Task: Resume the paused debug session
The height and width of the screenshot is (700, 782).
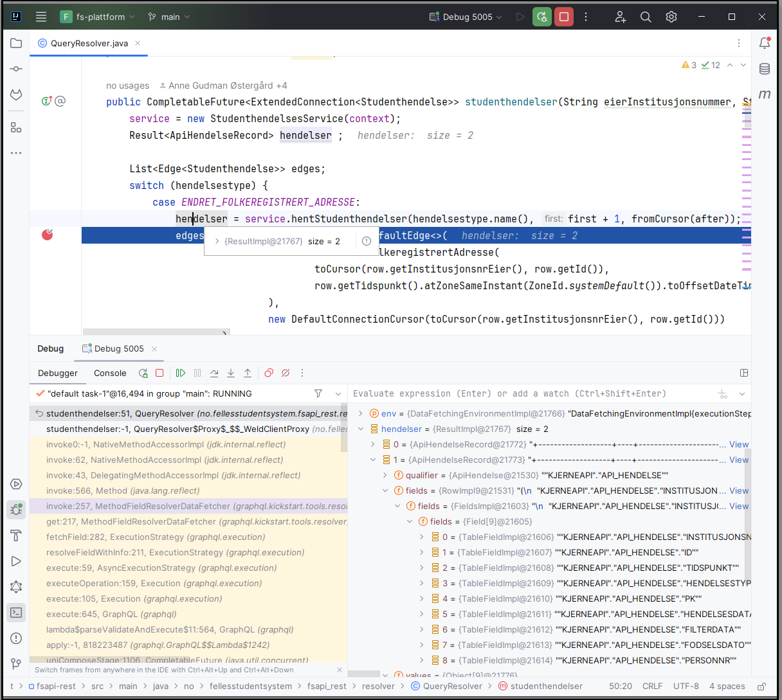Action: pos(181,373)
